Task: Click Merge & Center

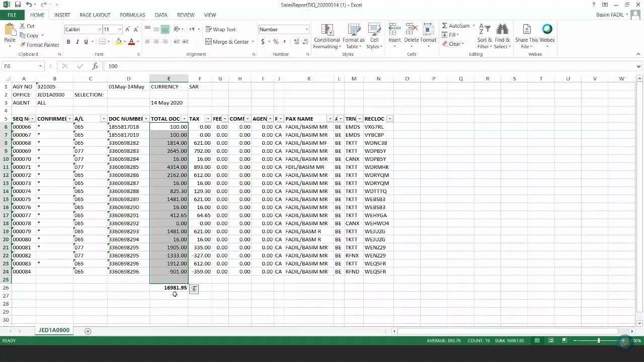Action: 227,42
